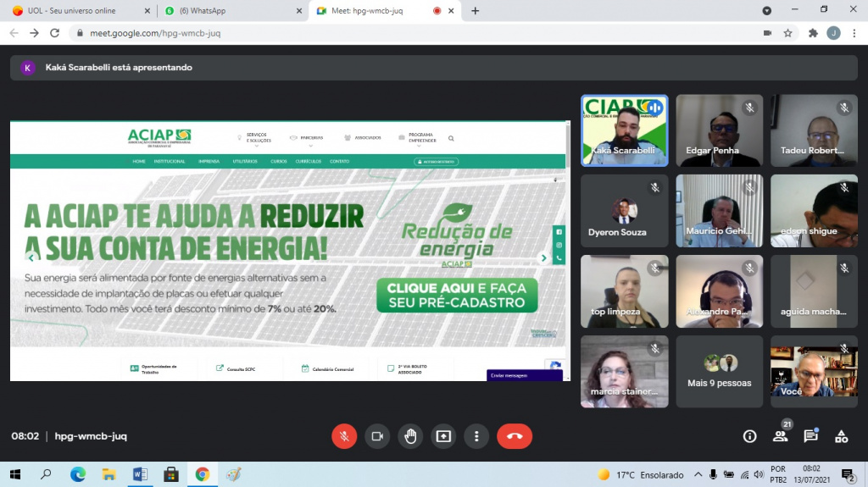This screenshot has width=868, height=487.
Task: Select your own Você video tile
Action: coord(814,371)
